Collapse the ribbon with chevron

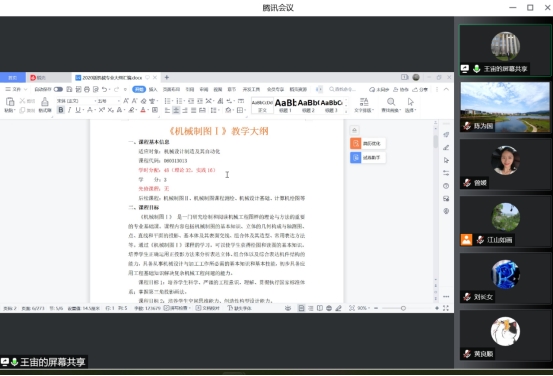click(x=446, y=89)
